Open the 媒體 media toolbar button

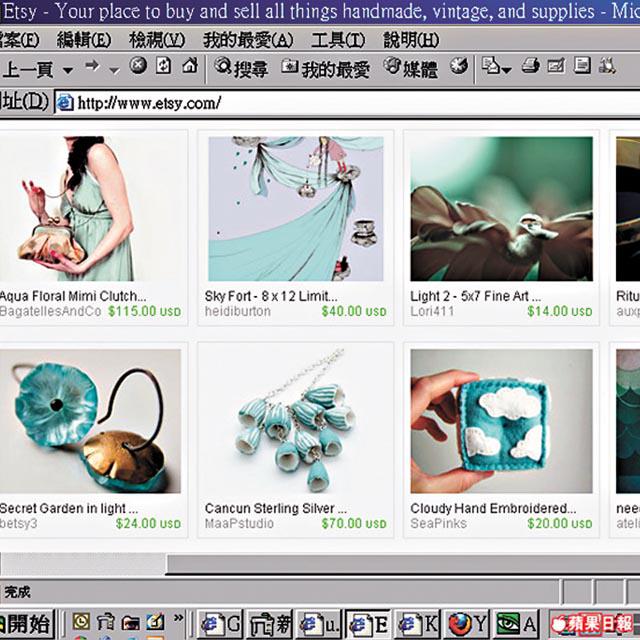[x=410, y=68]
